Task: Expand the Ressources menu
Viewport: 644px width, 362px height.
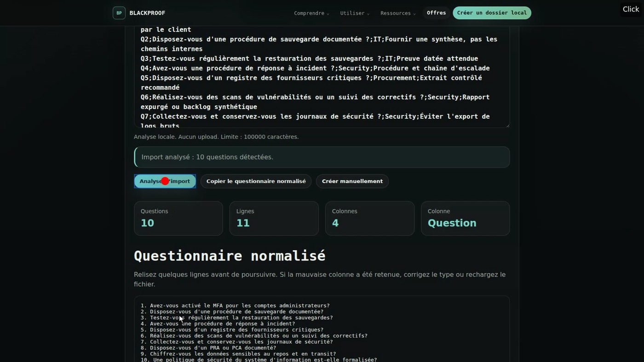Action: click(398, 13)
